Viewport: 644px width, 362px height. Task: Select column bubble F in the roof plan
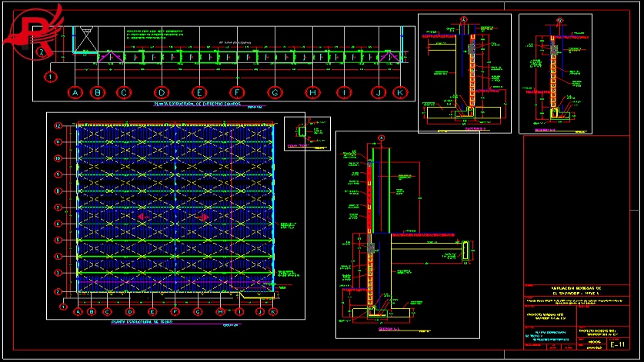click(x=175, y=312)
